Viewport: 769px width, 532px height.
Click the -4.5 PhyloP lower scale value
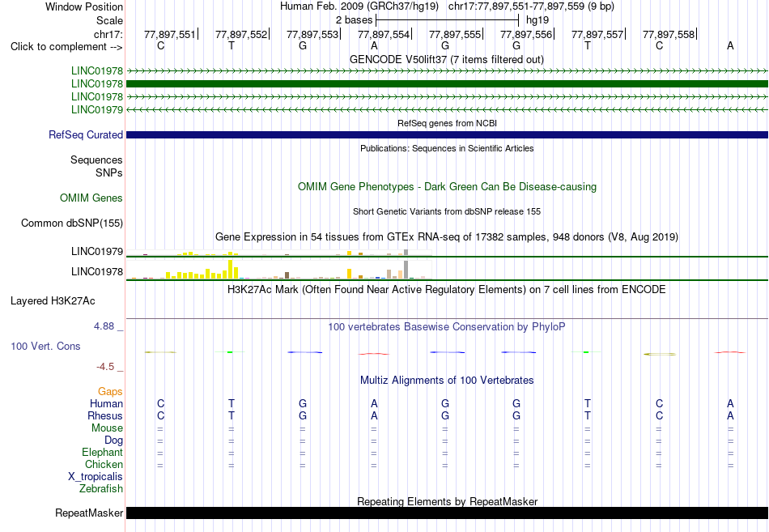(105, 367)
